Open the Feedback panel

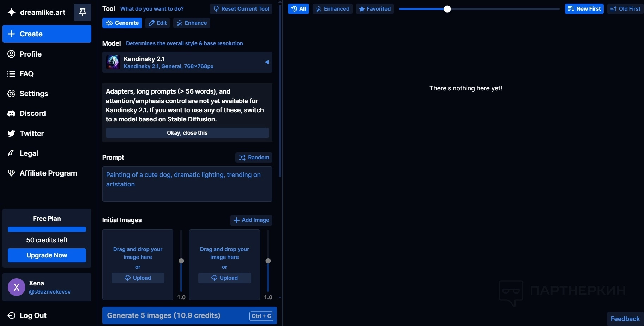(625, 319)
